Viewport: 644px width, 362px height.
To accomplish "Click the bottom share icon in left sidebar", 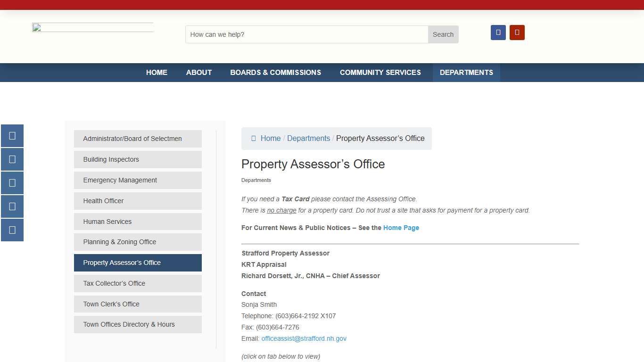I will pos(12,230).
